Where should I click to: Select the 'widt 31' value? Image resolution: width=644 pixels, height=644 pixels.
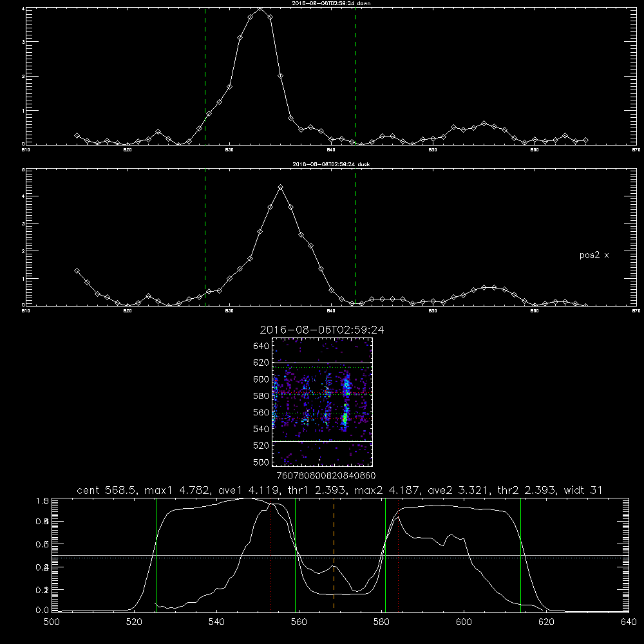click(583, 490)
